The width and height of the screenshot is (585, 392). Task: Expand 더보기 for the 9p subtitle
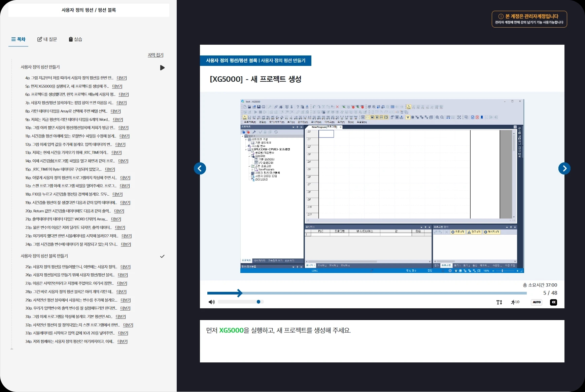[x=118, y=120]
